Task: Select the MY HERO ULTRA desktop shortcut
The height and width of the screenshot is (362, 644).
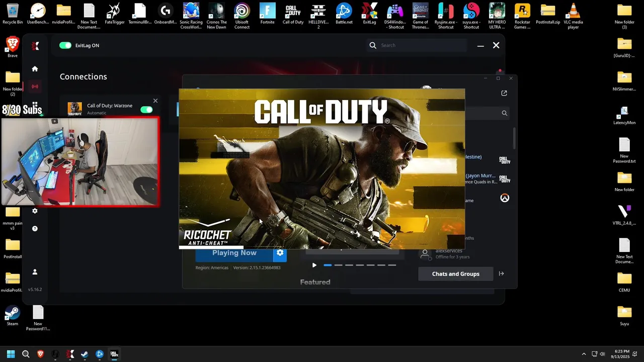Action: [497, 16]
